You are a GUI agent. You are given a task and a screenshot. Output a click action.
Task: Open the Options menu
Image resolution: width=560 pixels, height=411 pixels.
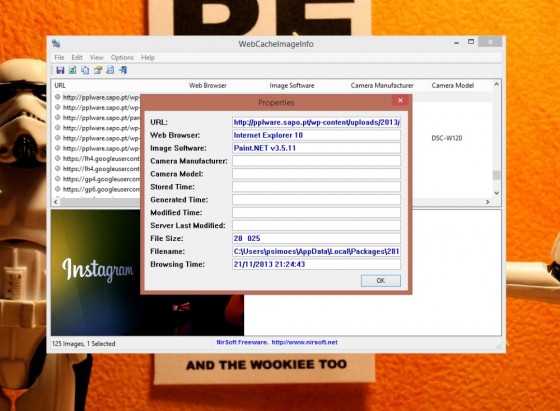[x=122, y=57]
